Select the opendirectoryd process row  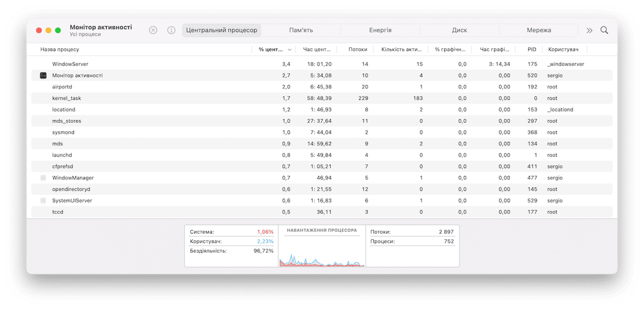point(322,189)
